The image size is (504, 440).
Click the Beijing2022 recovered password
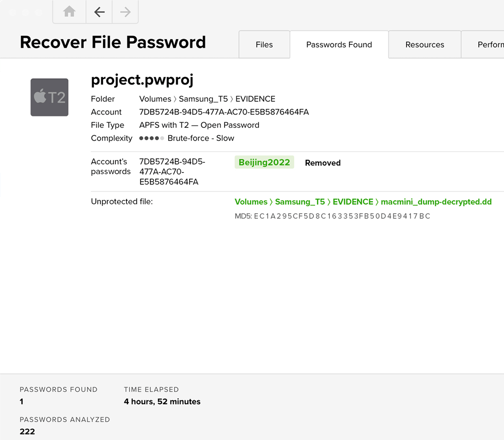pos(264,163)
